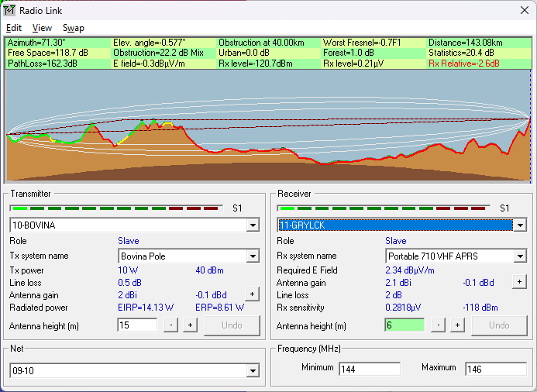Click the Tx power 40 dBm value
Viewport: 537px width, 392px height.
coord(209,270)
